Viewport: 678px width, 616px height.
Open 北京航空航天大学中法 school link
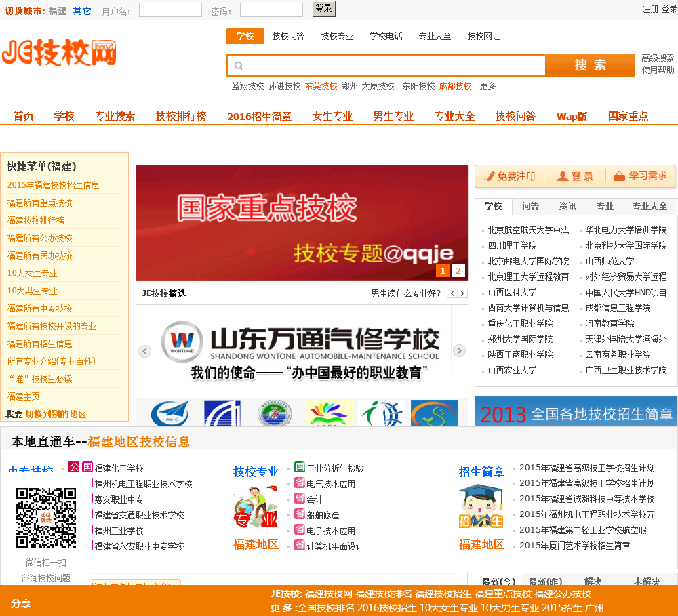(x=528, y=230)
